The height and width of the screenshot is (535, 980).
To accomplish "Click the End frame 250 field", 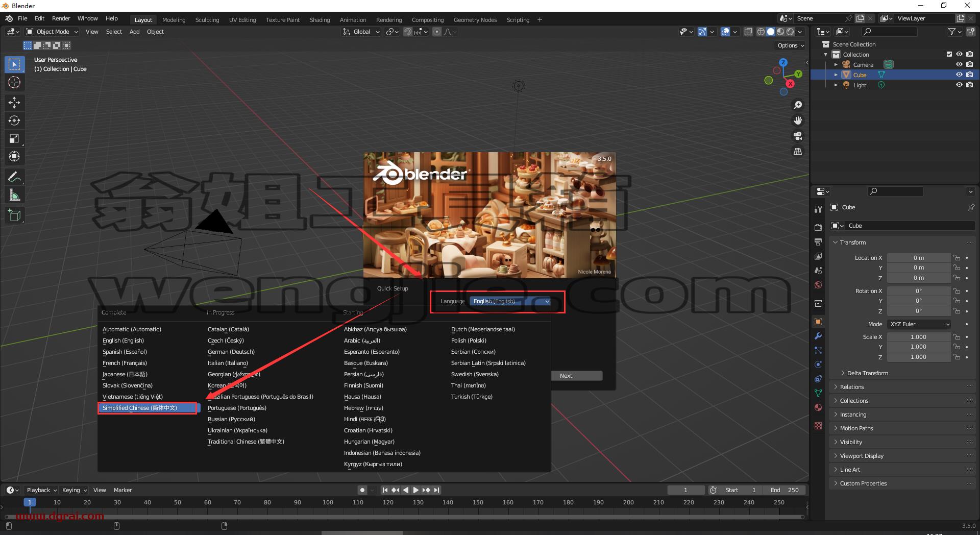I will coord(785,490).
